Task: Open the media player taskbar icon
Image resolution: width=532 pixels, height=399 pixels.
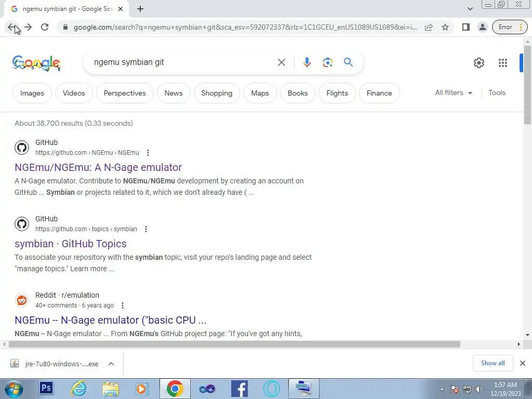Action: click(x=142, y=389)
